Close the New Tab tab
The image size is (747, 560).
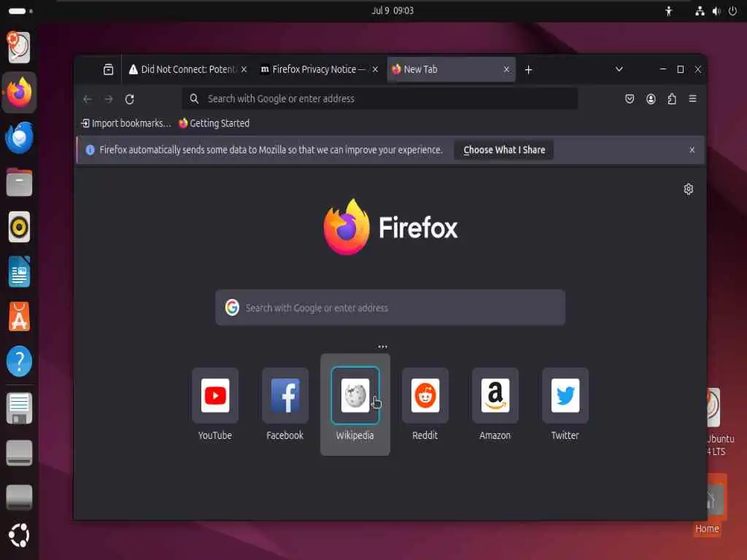(x=506, y=69)
